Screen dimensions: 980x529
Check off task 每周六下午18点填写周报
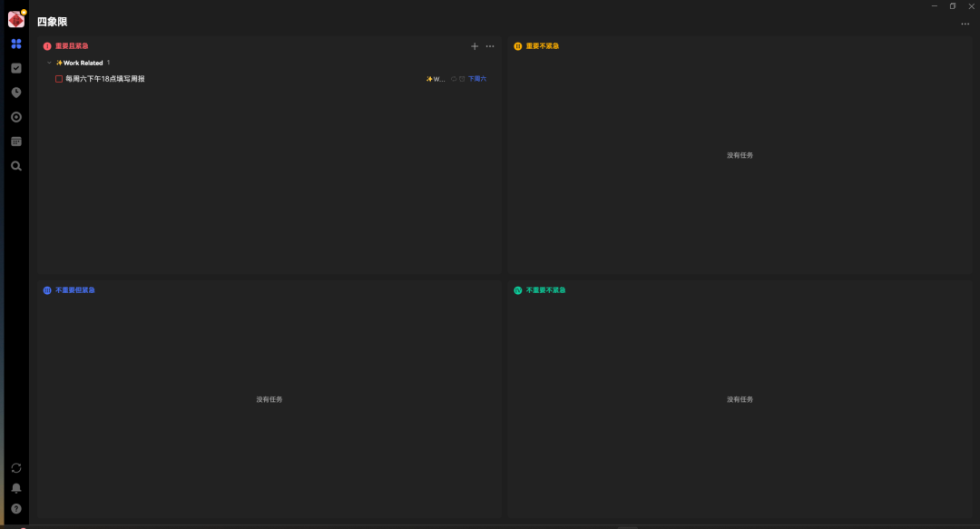59,79
